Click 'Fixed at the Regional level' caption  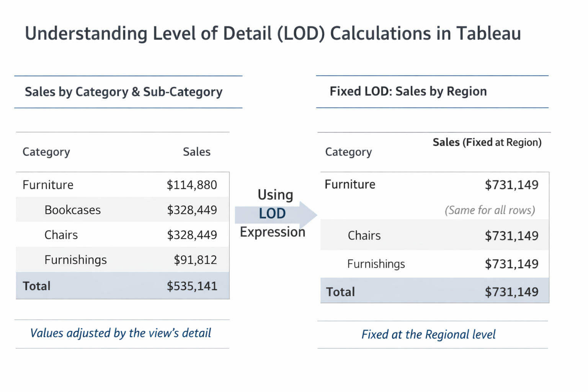tap(428, 335)
